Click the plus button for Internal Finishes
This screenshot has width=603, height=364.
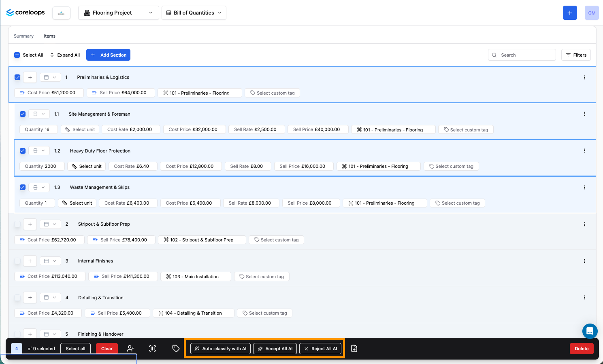pos(30,261)
